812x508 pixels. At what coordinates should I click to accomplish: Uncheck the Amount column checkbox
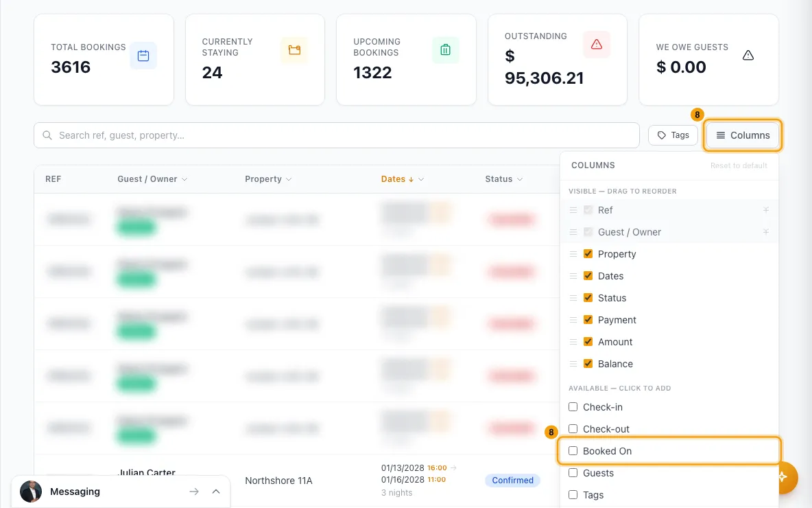(x=588, y=342)
